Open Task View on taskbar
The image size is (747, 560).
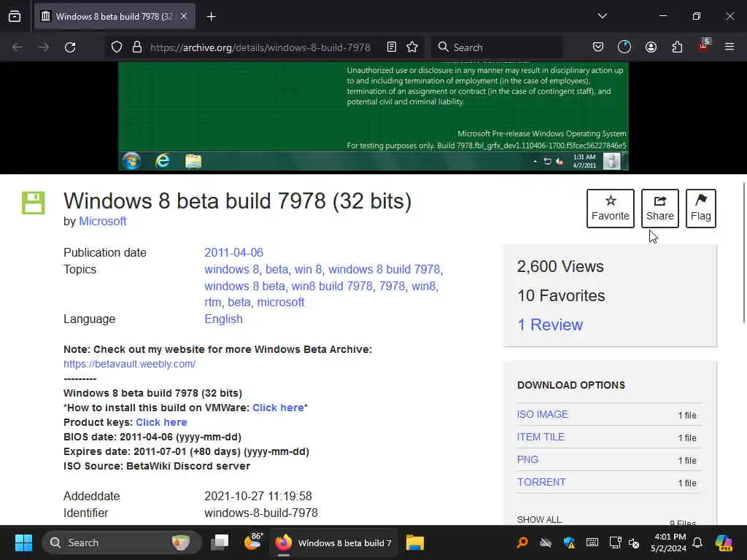tap(220, 542)
